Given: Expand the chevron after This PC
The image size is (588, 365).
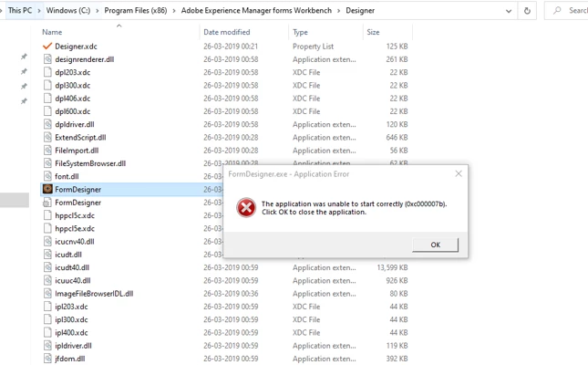Looking at the screenshot, I should 39,11.
